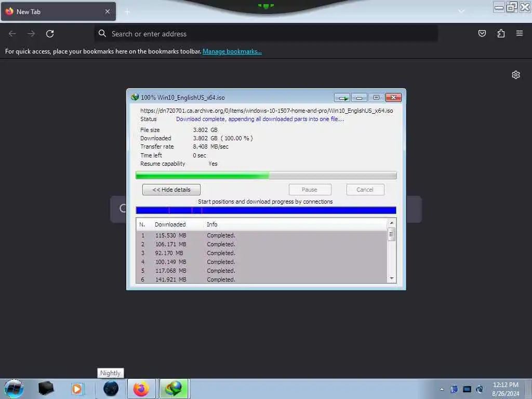Image resolution: width=532 pixels, height=399 pixels.
Task: Switch to Firefox in the taskbar
Action: tap(141, 389)
